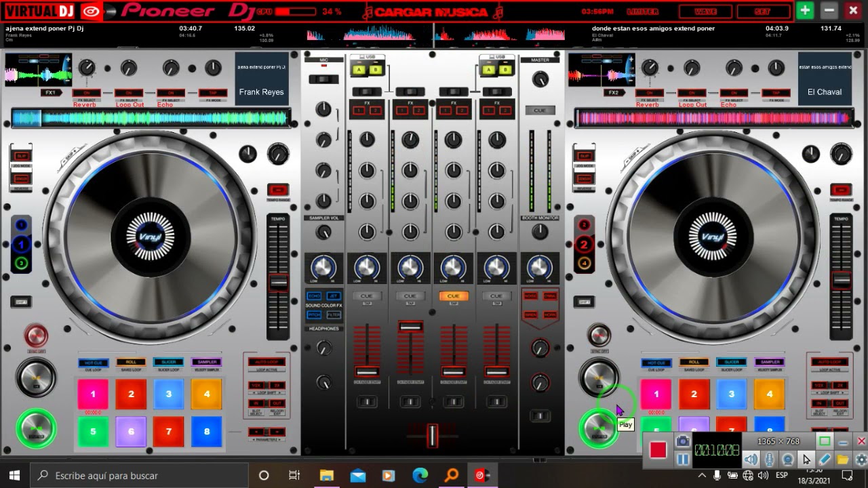Click the left deck TAP FX mode button
Image resolution: width=868 pixels, height=488 pixels.
point(213,93)
